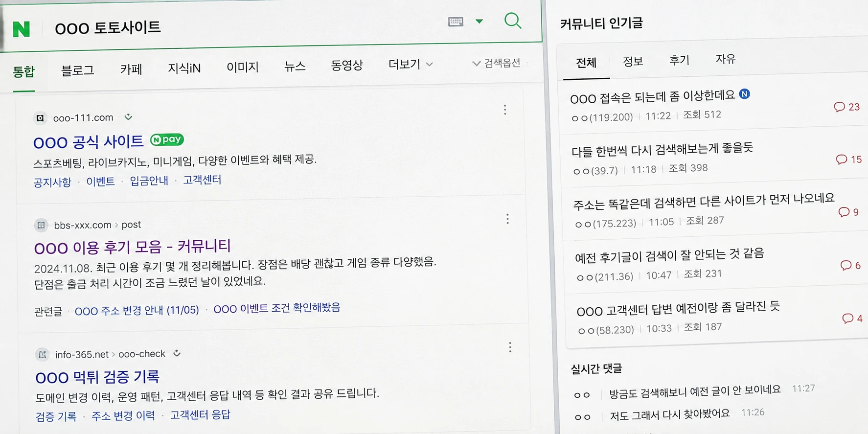The width and height of the screenshot is (868, 434).
Task: Click the green Naver N logo
Action: coord(21,29)
